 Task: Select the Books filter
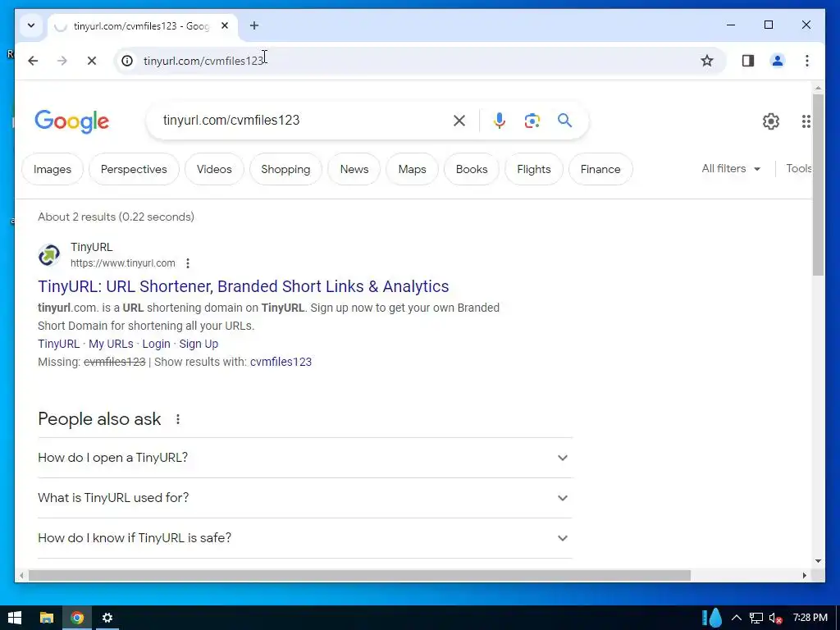point(472,169)
